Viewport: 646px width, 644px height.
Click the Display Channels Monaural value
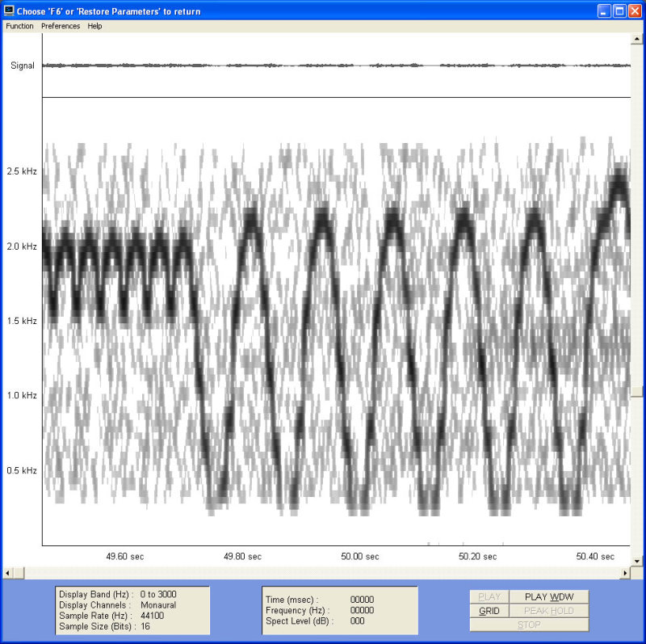pyautogui.click(x=158, y=605)
